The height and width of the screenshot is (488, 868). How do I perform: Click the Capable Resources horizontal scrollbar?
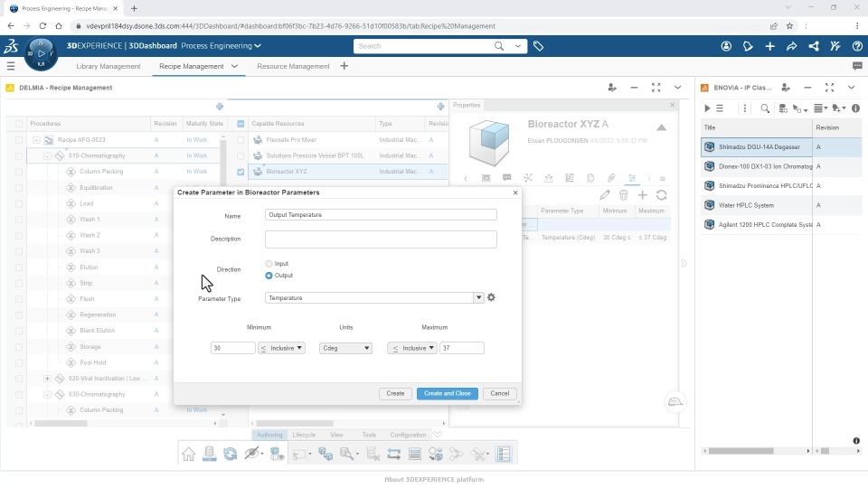tap(302, 423)
